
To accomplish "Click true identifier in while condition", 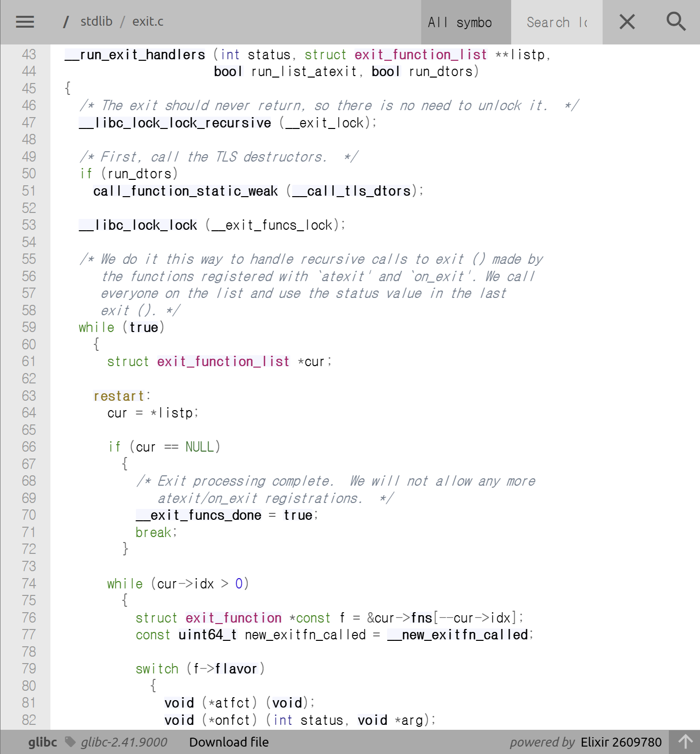I will 144,327.
